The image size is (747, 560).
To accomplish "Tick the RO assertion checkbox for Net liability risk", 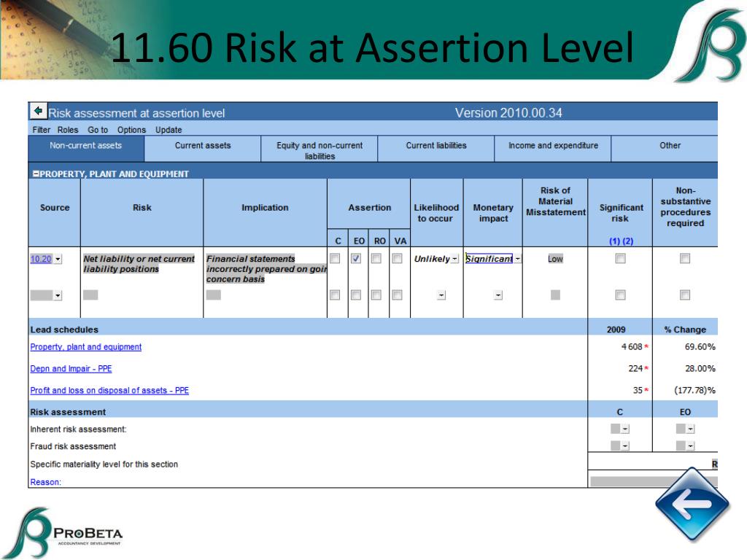I will tap(376, 258).
